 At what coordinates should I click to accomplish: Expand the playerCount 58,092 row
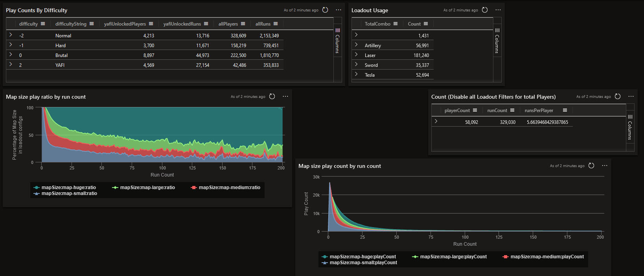[x=436, y=121]
